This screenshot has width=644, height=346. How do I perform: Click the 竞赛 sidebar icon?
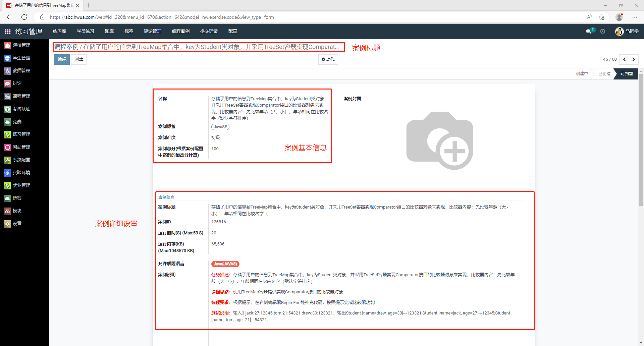7,122
